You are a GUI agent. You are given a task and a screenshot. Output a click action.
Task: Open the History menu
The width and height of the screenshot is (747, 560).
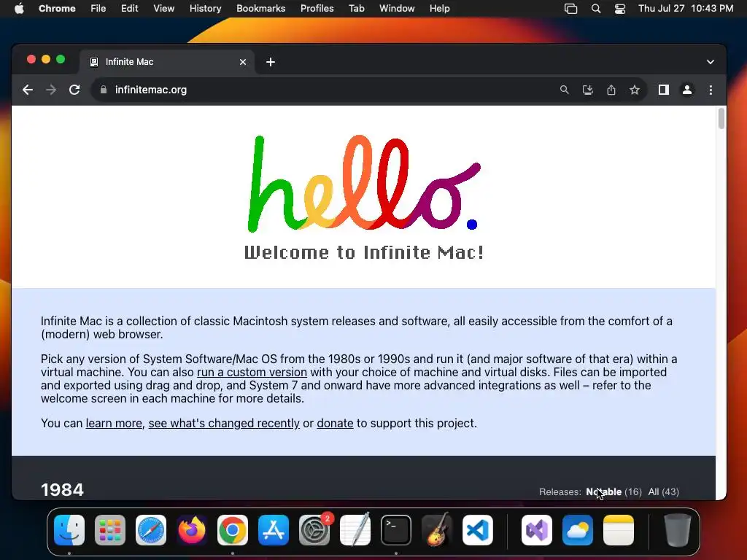point(205,8)
